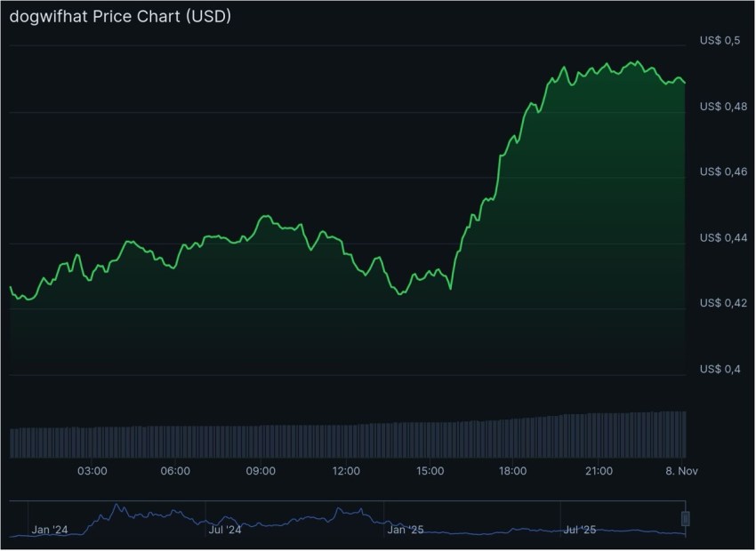Select the 12:00 time axis label
Image resolution: width=756 pixels, height=551 pixels.
coord(348,473)
